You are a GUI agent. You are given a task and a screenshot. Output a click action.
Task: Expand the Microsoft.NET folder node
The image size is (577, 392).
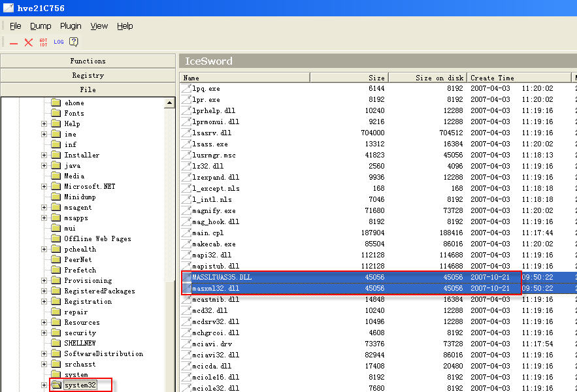click(44, 186)
